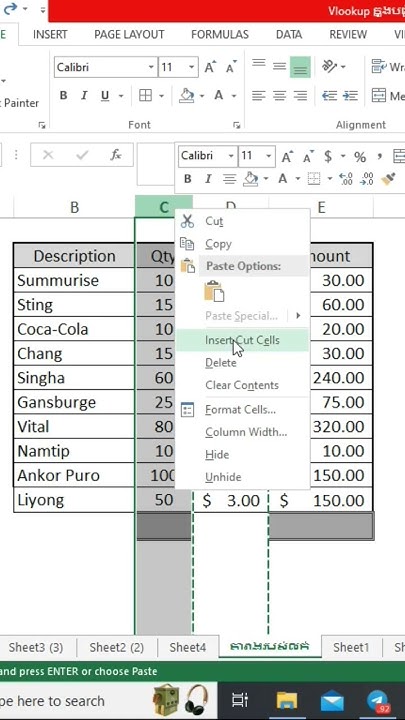405x720 pixels.
Task: Click mini toolbar Format Painter brush
Action: click(x=388, y=179)
